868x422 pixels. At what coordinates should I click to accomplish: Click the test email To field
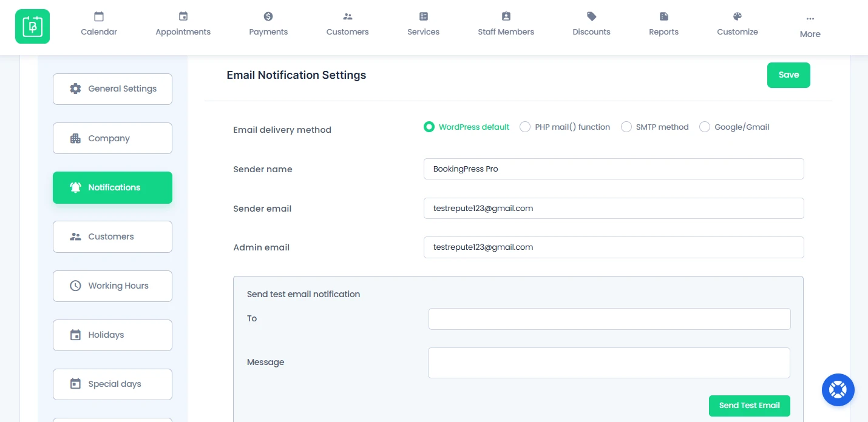(x=609, y=319)
